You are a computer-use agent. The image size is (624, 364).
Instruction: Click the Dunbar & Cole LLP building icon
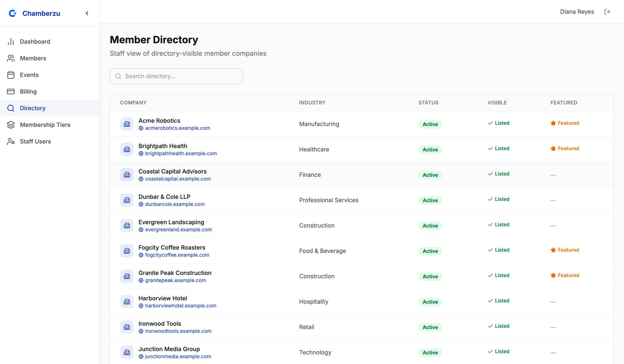pyautogui.click(x=127, y=200)
